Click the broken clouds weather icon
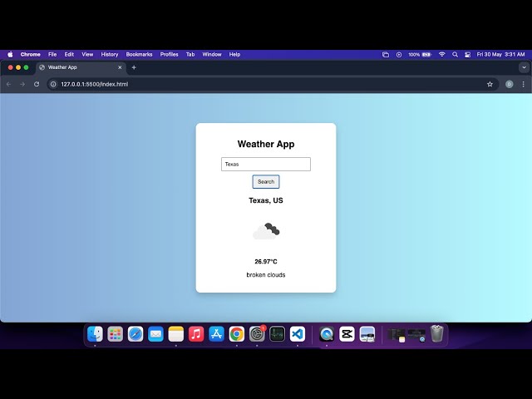Image resolution: width=532 pixels, height=399 pixels. pyautogui.click(x=266, y=231)
